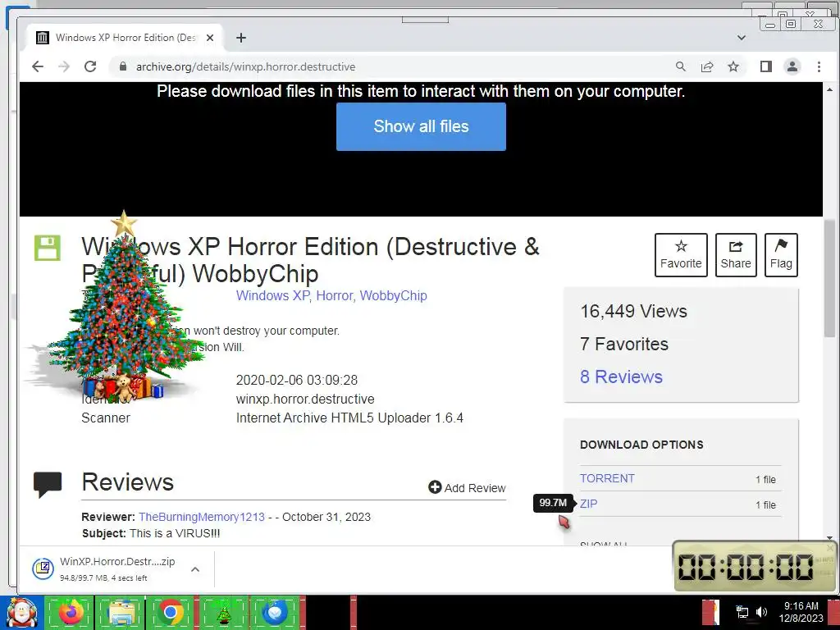Click the 94.8/99.7 MB download status
840x630 pixels.
tap(103, 578)
